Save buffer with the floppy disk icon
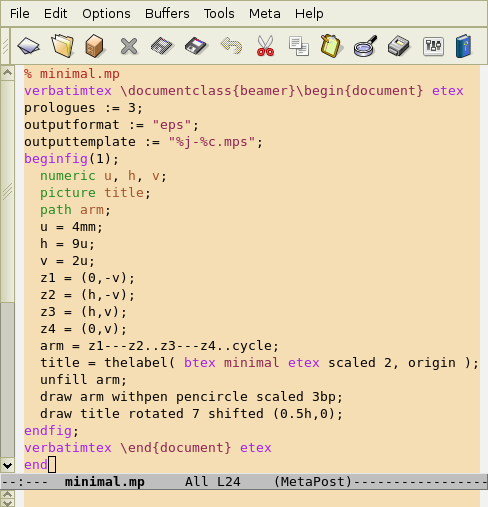Image resolution: width=488 pixels, height=507 pixels. [162, 46]
